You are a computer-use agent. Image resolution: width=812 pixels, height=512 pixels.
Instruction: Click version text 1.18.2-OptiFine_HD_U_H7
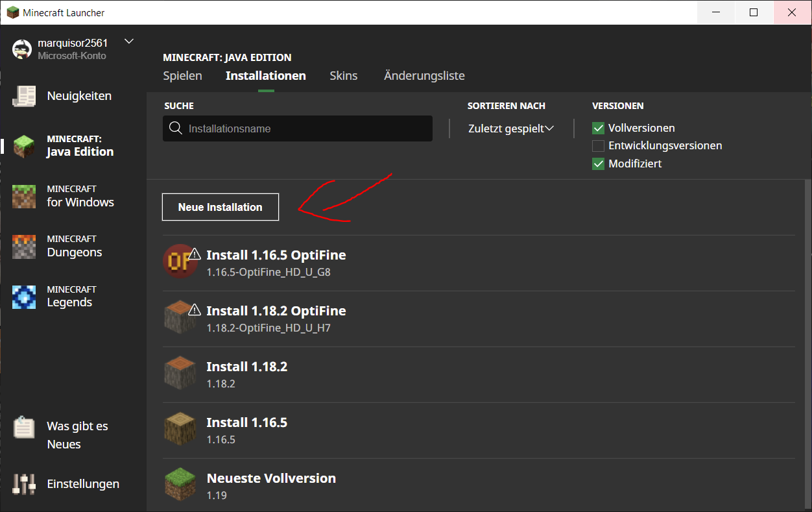[269, 328]
